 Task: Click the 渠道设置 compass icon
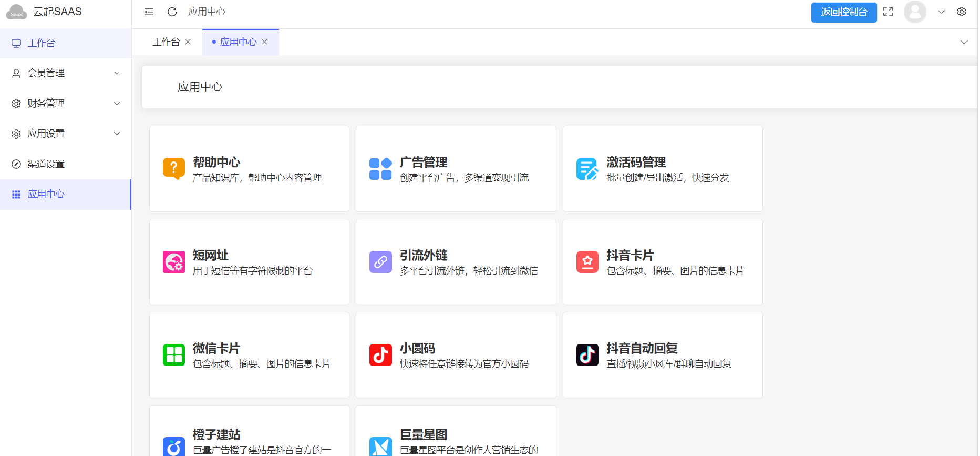pos(16,164)
